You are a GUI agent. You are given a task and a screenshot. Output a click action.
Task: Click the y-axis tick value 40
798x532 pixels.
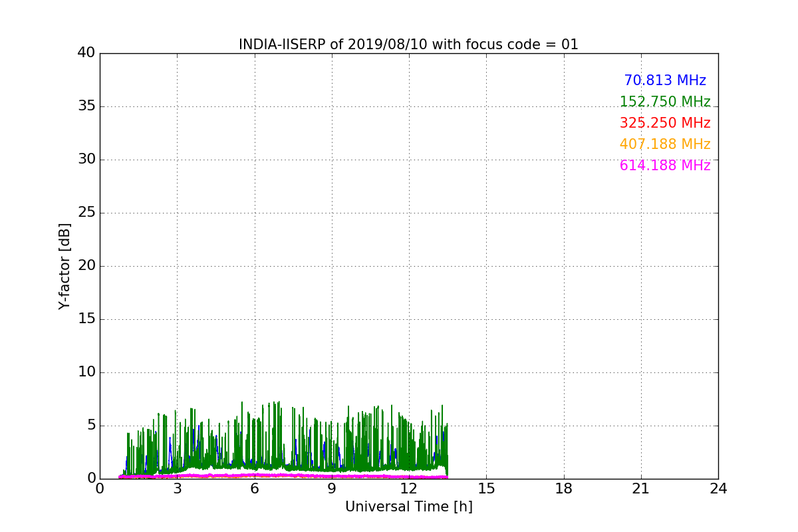(86, 53)
